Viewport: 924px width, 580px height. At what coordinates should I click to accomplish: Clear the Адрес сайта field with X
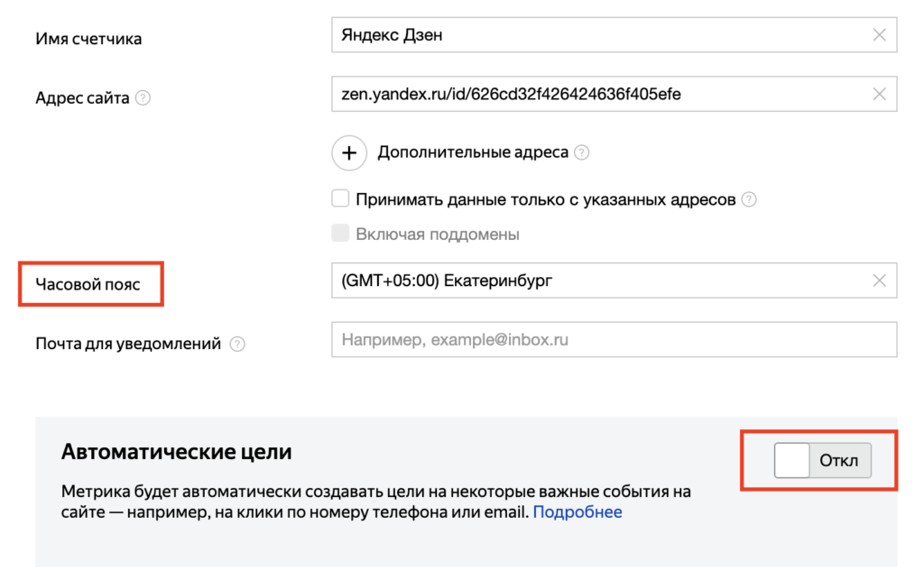[879, 94]
